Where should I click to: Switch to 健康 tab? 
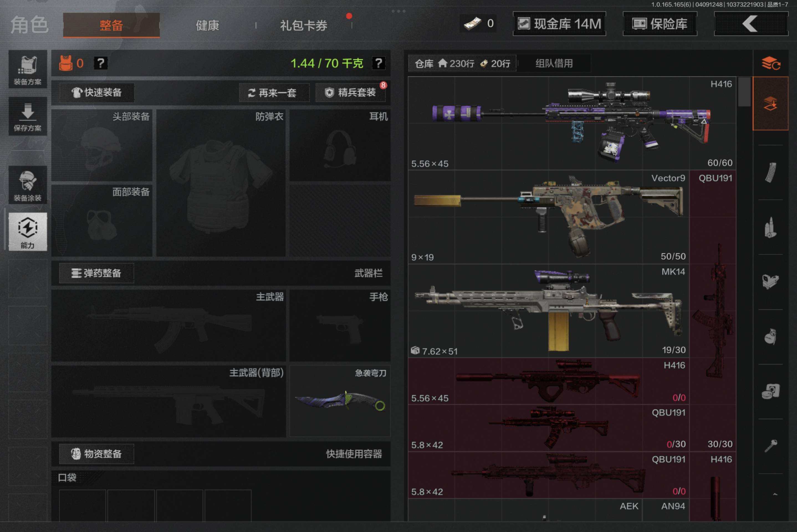[207, 25]
